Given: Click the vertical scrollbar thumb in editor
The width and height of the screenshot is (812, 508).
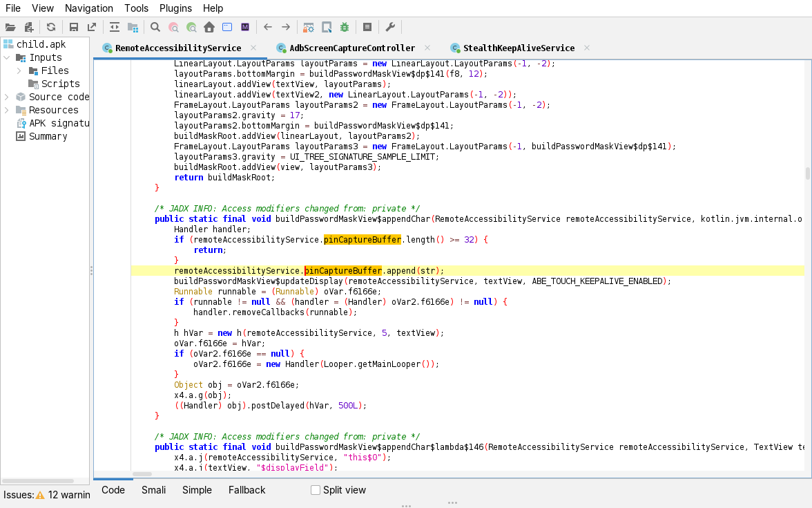Looking at the screenshot, I should click(x=807, y=173).
